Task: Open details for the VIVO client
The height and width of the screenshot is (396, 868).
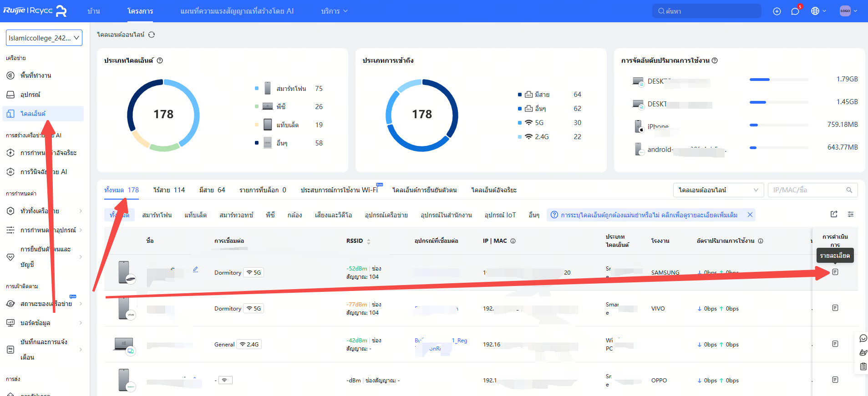Action: click(835, 308)
